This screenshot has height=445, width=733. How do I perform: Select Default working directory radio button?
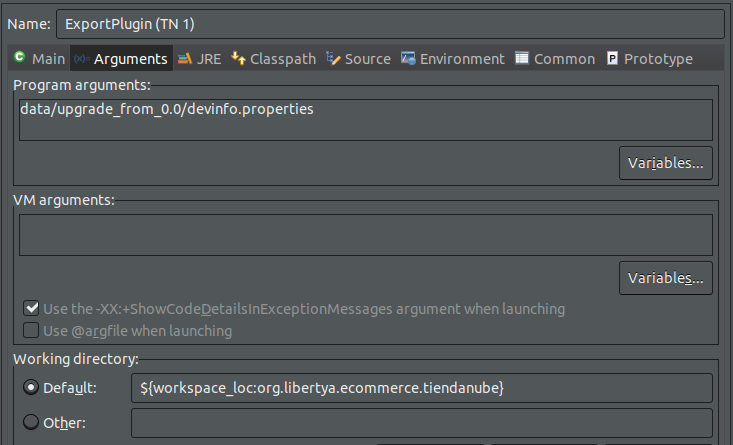point(31,387)
